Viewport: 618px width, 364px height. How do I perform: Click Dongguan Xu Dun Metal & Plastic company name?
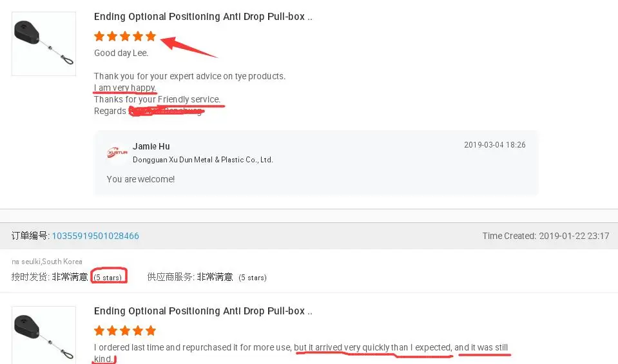pyautogui.click(x=203, y=160)
